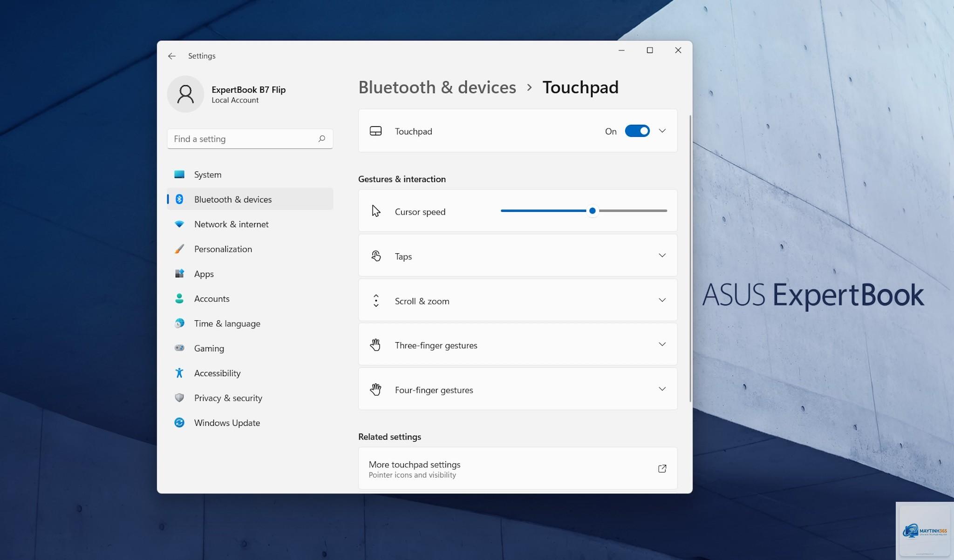This screenshot has height=560, width=954.
Task: Open System settings category
Action: click(x=250, y=175)
